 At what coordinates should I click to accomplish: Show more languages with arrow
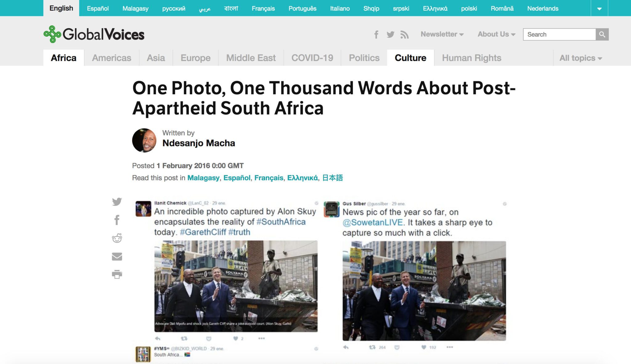[599, 8]
